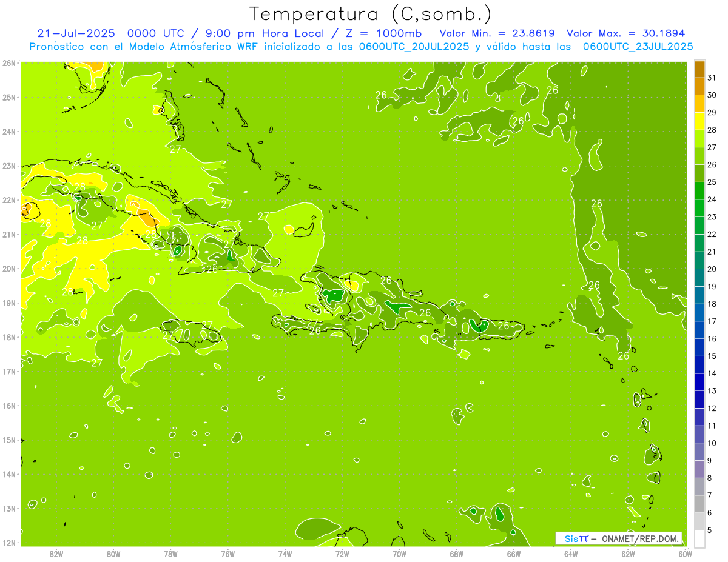
Task: Click the legend value label 31
Action: click(712, 78)
